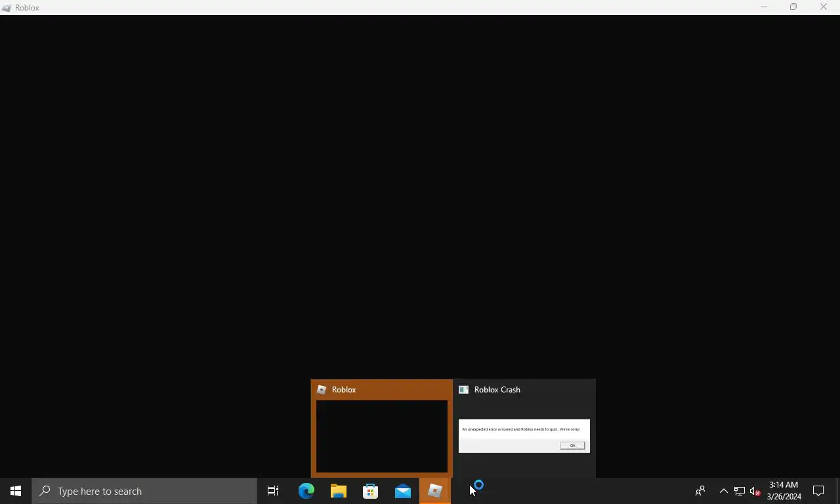
Task: Click the Roblox taskbar icon
Action: tap(435, 491)
